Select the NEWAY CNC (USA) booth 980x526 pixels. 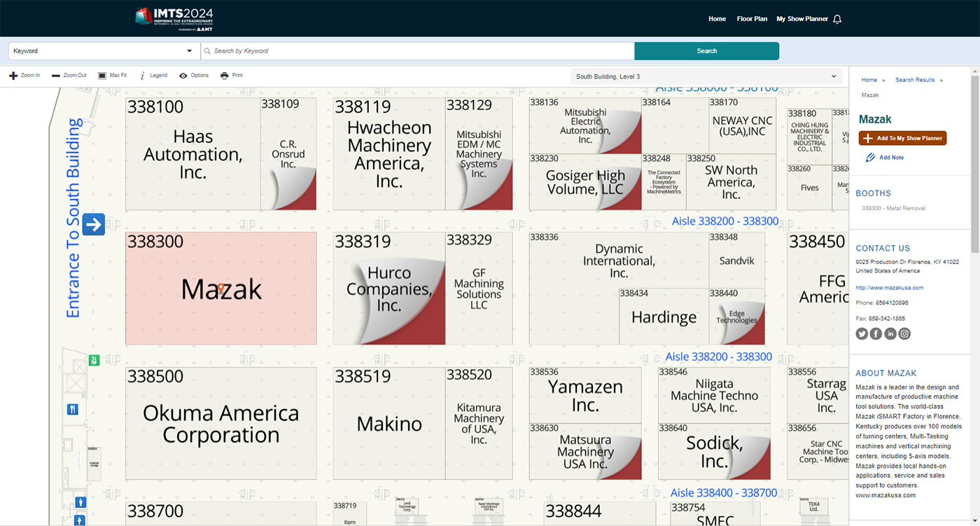click(x=742, y=126)
